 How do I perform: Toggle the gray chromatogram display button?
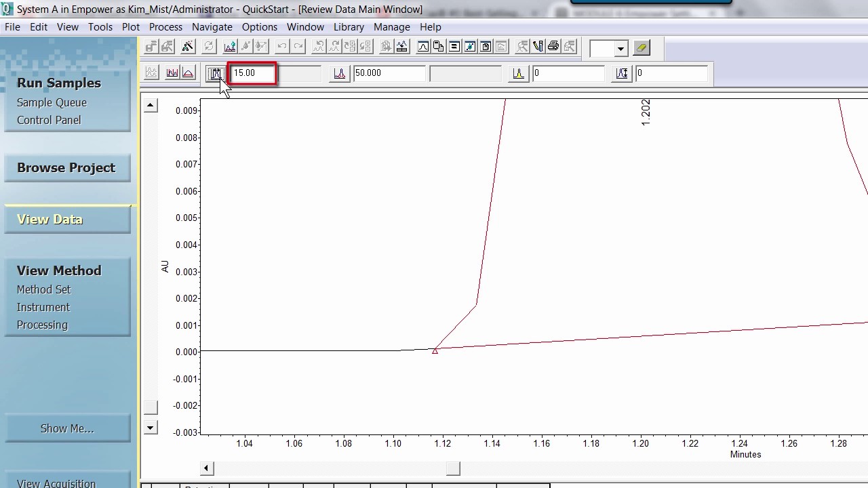point(151,73)
